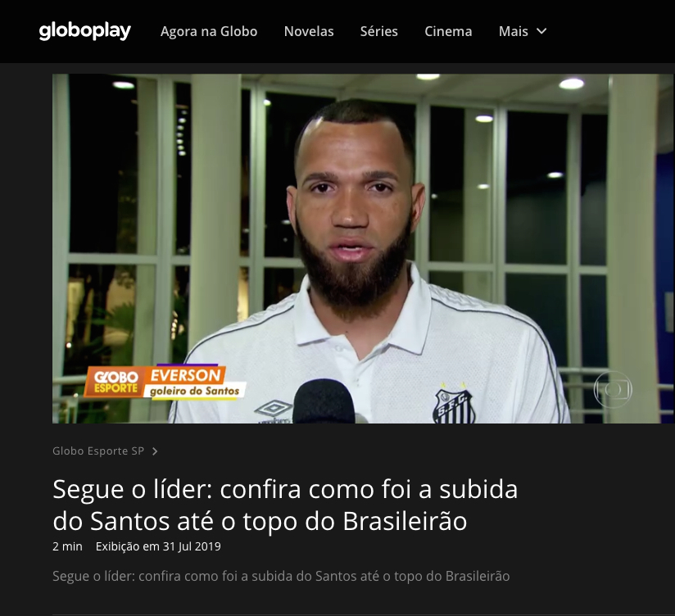
Task: Play the Everson interview video
Action: coord(363,248)
